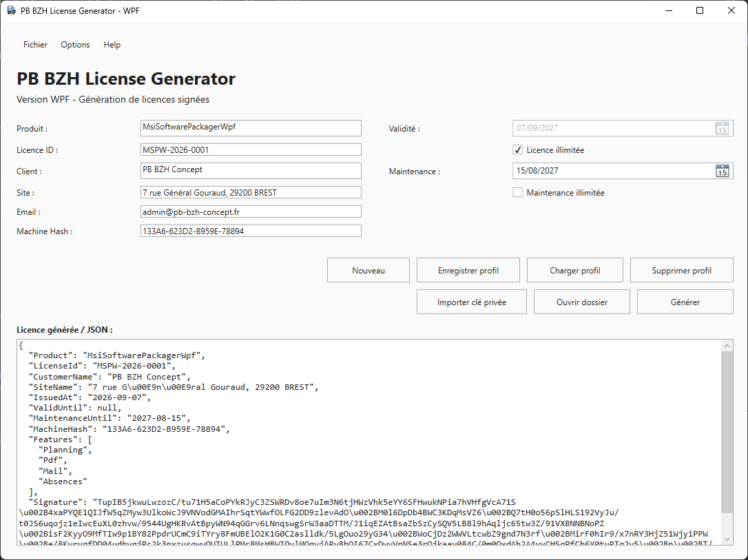This screenshot has width=748, height=560.
Task: Click the JSON output vertical scrollbar thumb
Action: coord(727,433)
